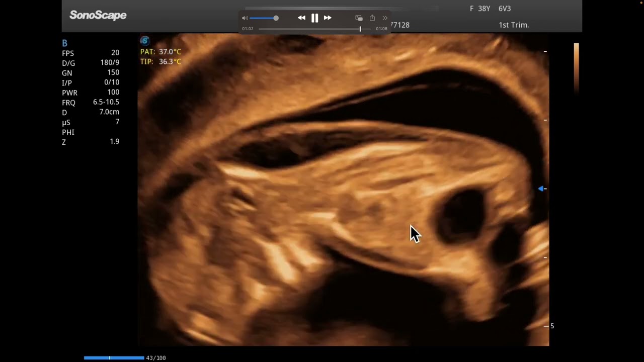The width and height of the screenshot is (644, 362).
Task: Click the grayscale color bar
Action: click(576, 69)
